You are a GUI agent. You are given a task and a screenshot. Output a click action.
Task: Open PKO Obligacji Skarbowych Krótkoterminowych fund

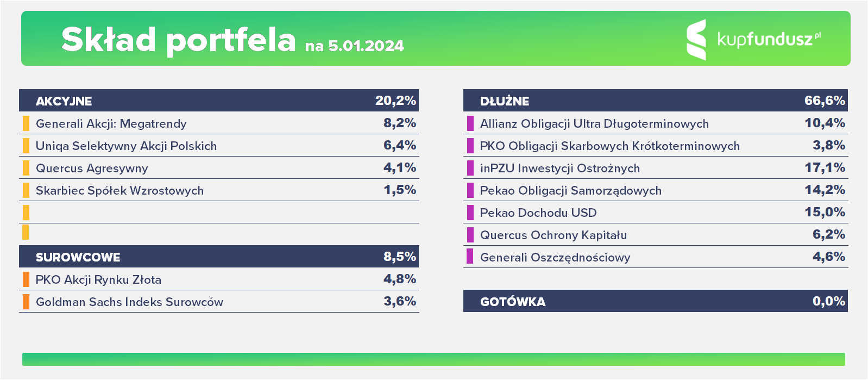[x=609, y=146]
